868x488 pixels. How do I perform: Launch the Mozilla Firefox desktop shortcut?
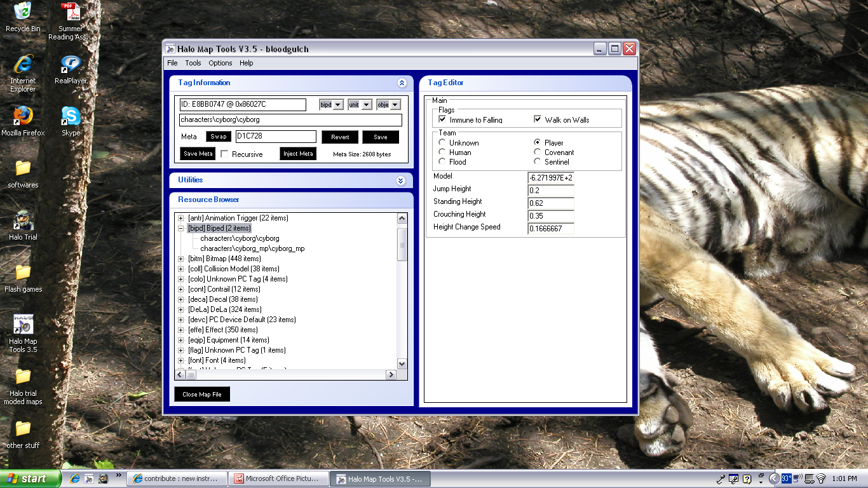(23, 121)
